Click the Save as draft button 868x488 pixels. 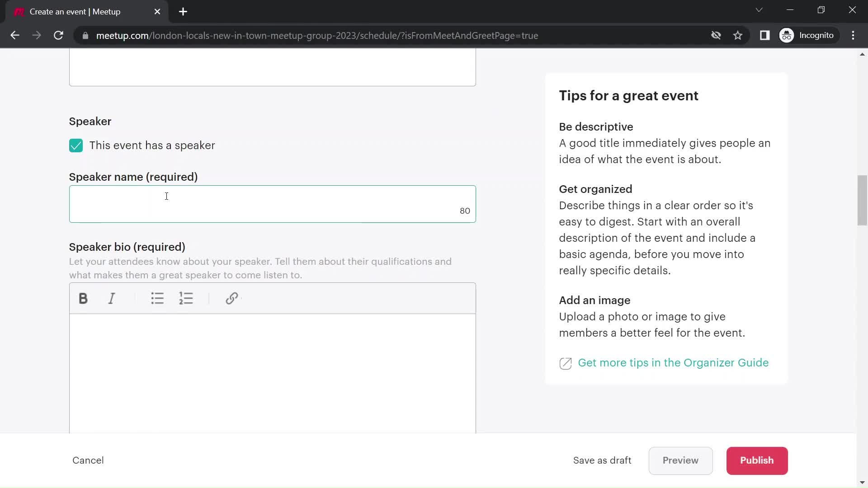(x=602, y=460)
